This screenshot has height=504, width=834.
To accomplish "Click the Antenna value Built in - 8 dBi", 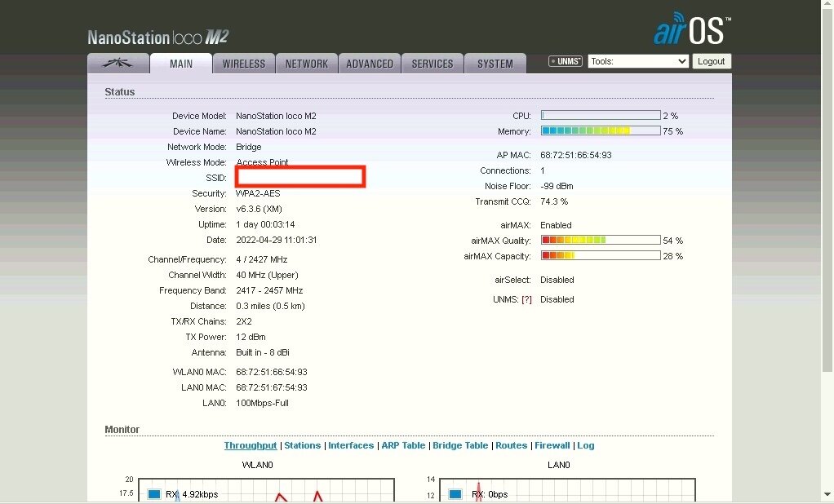I will click(x=263, y=352).
